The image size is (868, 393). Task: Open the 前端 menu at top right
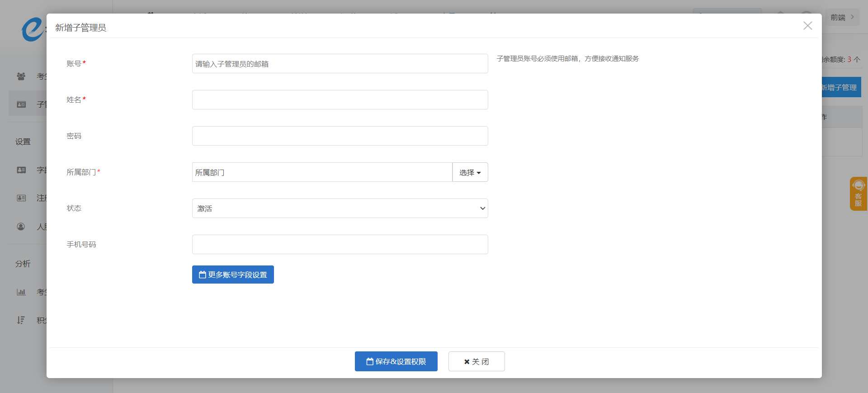(842, 17)
